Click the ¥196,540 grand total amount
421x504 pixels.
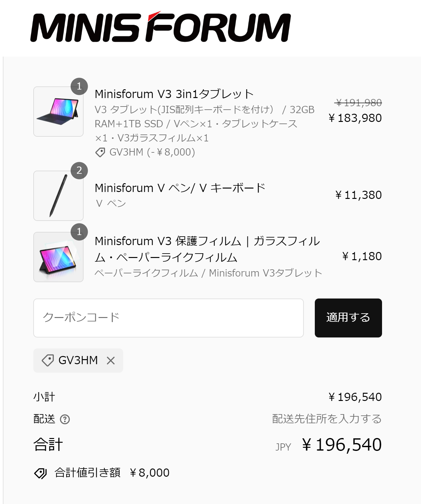(x=342, y=445)
